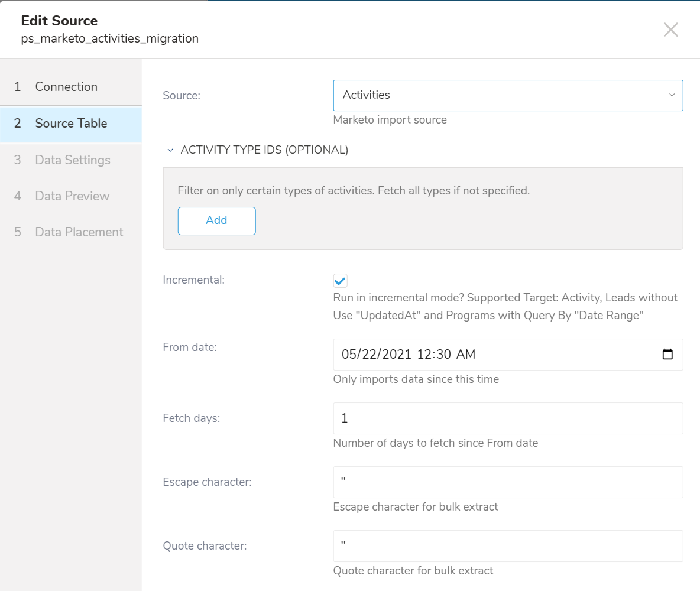The width and height of the screenshot is (700, 591).
Task: Open the Data Settings step
Action: 73,160
